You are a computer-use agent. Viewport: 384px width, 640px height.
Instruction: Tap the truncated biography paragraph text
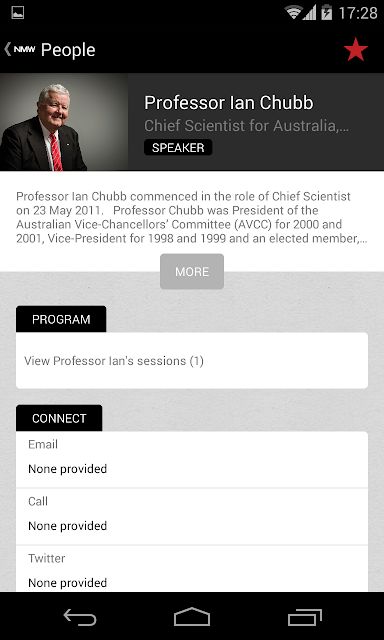click(192, 218)
